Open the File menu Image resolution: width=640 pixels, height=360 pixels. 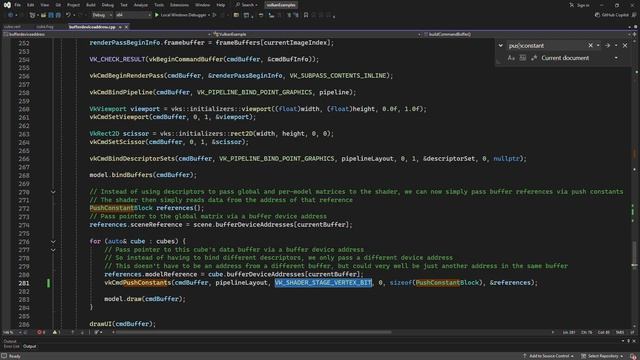pyautogui.click(x=18, y=5)
